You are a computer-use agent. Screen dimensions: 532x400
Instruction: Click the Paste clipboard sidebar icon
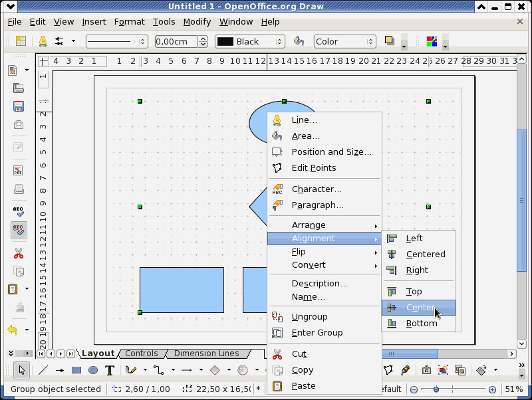(x=13, y=289)
